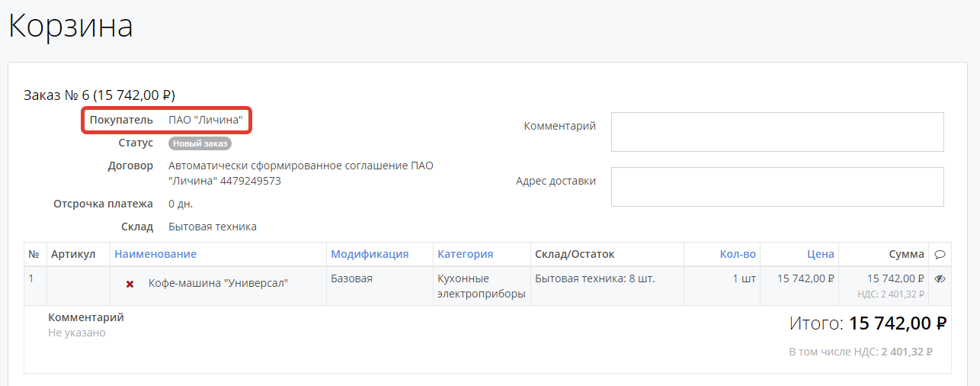980x386 pixels.
Task: Select the buyer name ПАО "Личина"
Action: pos(206,121)
